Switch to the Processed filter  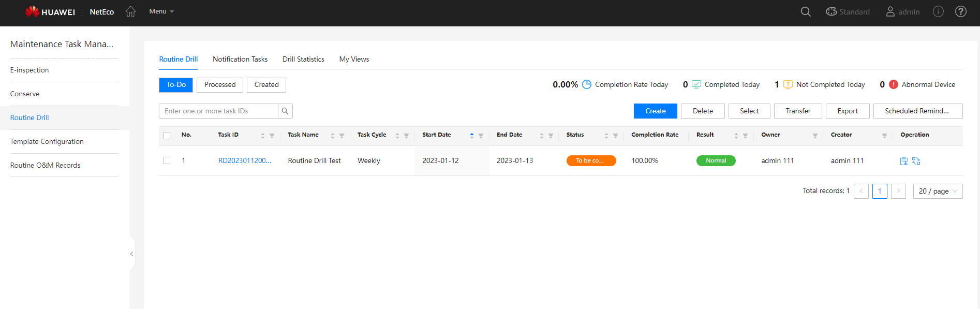pos(220,85)
